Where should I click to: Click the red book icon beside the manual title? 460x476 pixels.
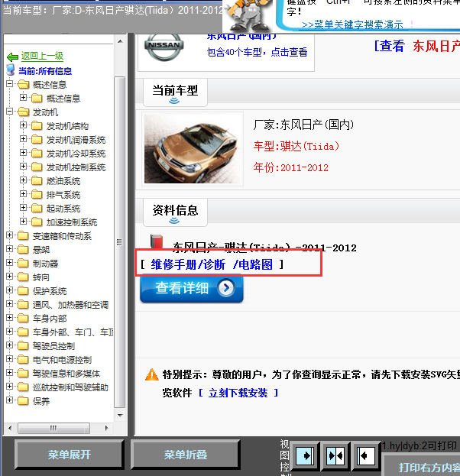[x=157, y=242]
